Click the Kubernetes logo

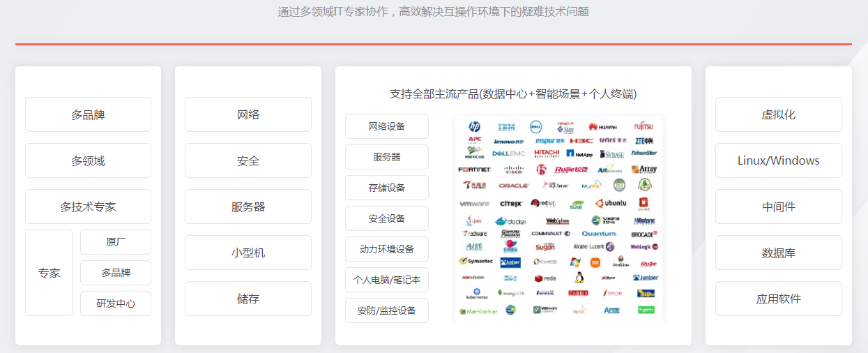point(475,294)
